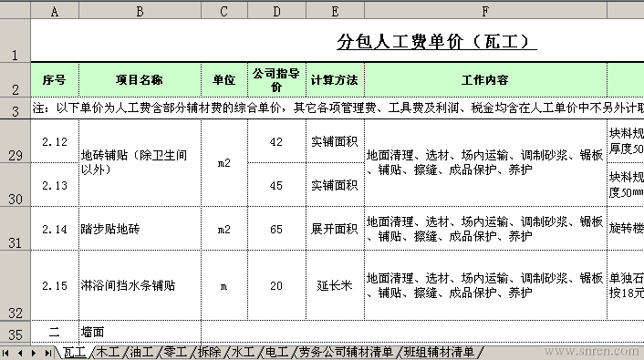Click the 序号 header cell
Viewport: 644px width, 360px height.
[x=55, y=80]
